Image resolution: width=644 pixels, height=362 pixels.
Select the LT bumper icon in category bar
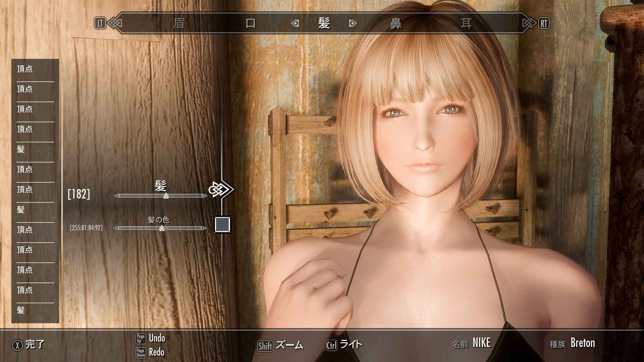pos(100,23)
